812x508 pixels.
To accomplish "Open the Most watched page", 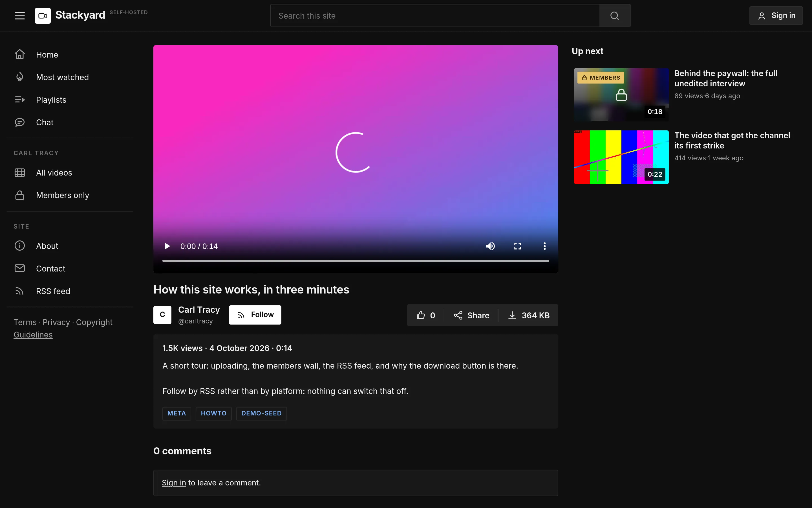I will tap(70, 77).
